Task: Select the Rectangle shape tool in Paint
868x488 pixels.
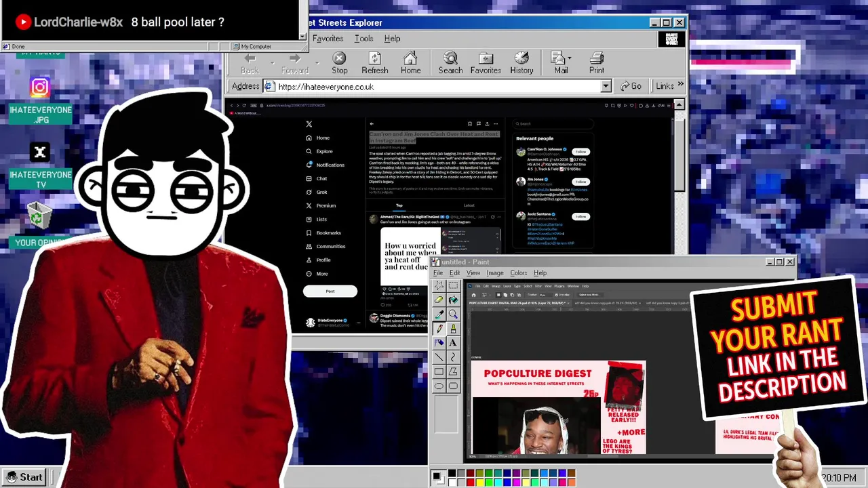Action: point(439,371)
